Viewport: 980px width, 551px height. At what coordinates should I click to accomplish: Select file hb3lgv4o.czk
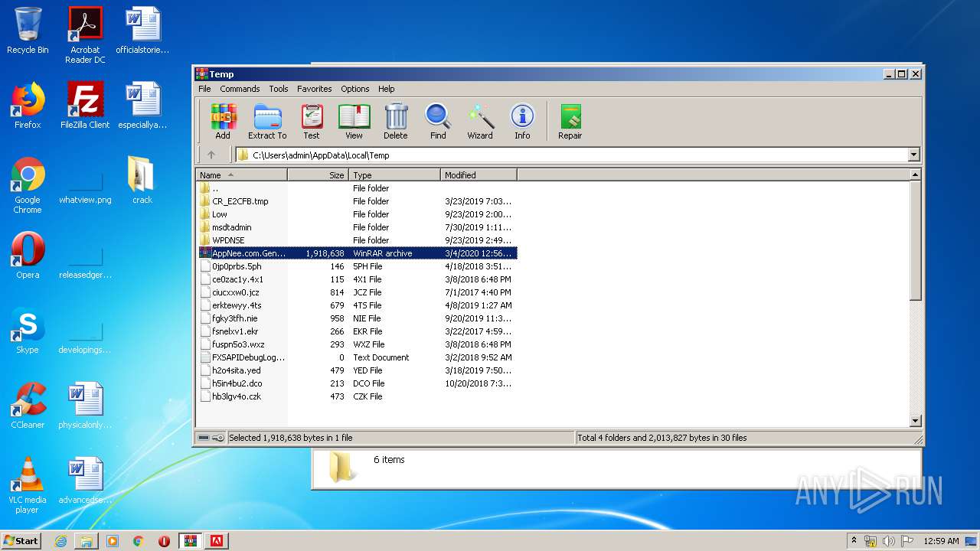pos(357,396)
